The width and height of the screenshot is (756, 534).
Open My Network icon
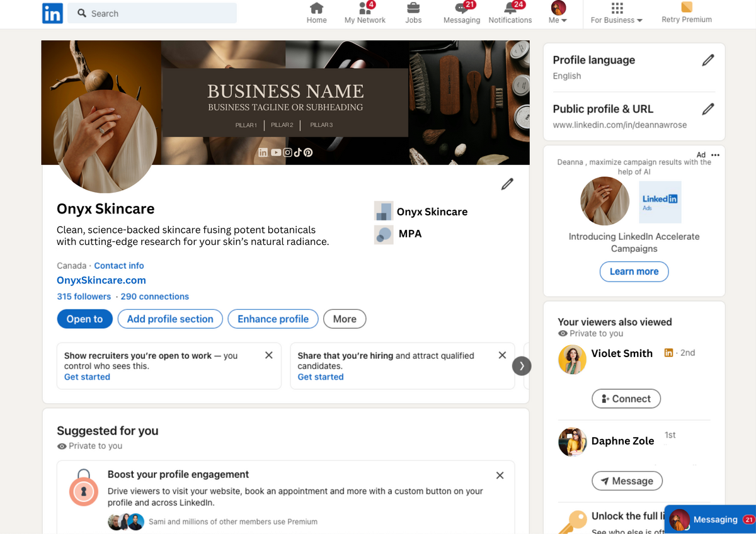pos(365,8)
